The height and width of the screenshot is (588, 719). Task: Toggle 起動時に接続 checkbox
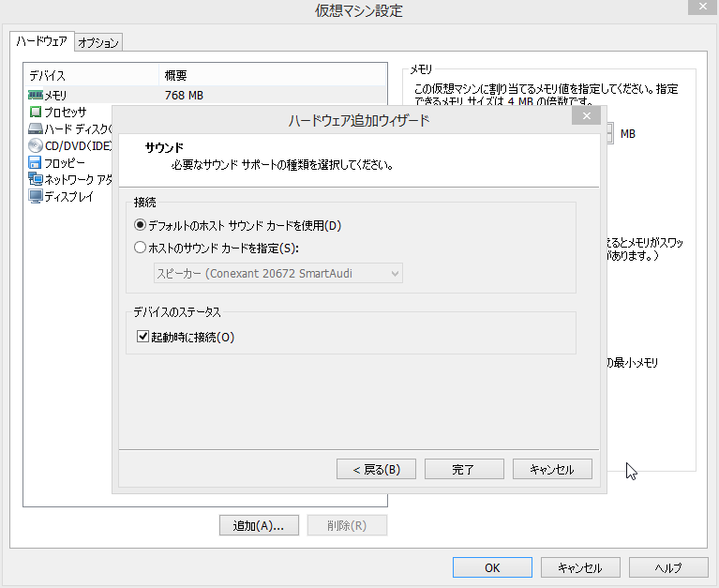pyautogui.click(x=142, y=337)
